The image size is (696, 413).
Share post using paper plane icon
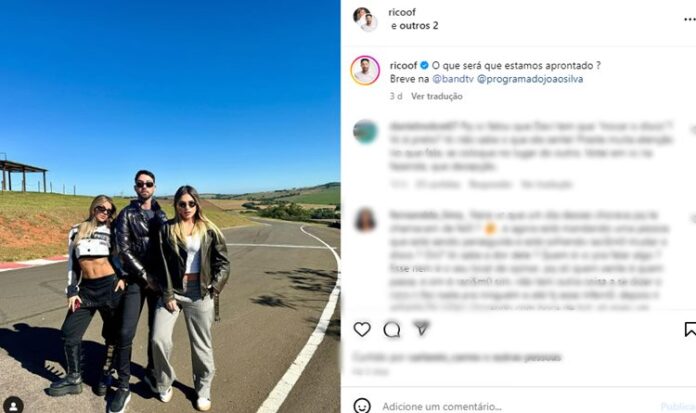click(421, 328)
